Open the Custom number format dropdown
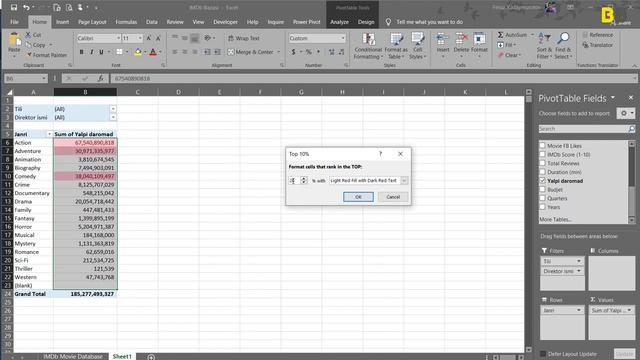The image size is (640, 360). pyautogui.click(x=343, y=38)
